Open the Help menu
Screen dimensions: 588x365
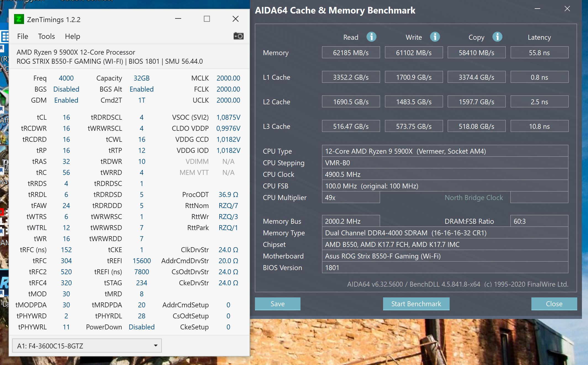[x=72, y=36]
